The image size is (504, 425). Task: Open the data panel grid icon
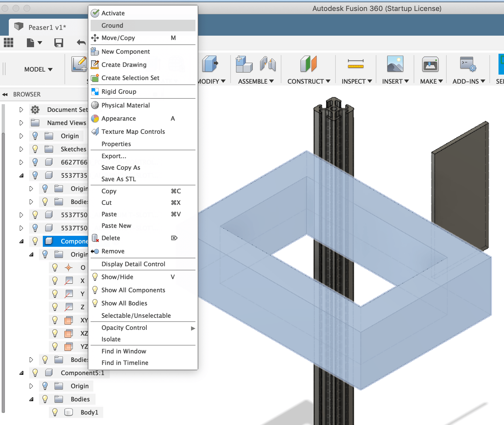click(x=9, y=42)
